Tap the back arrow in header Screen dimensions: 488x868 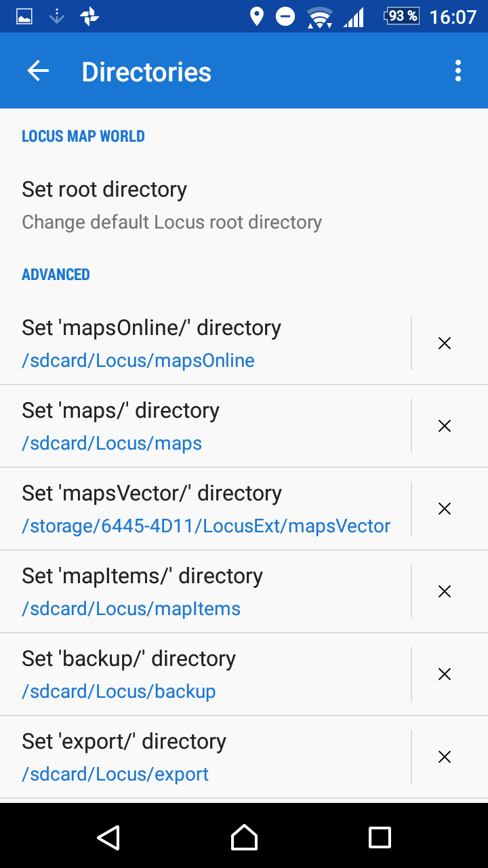[38, 71]
